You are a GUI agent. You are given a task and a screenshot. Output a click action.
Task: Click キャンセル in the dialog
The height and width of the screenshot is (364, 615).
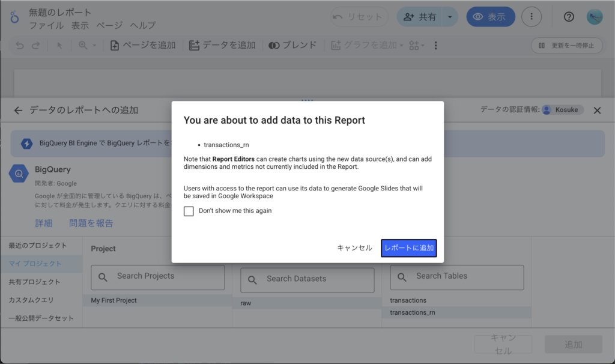354,248
